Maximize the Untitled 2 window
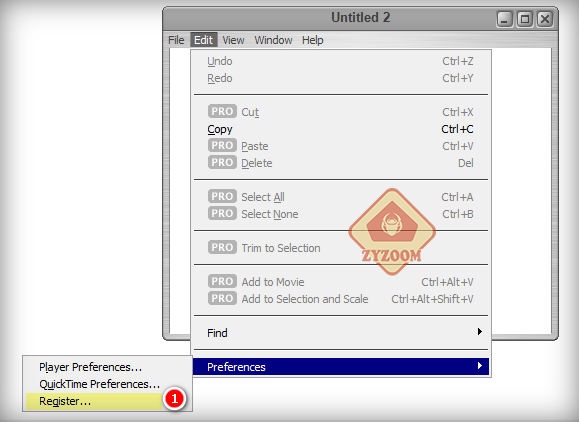579x422 pixels. 525,19
